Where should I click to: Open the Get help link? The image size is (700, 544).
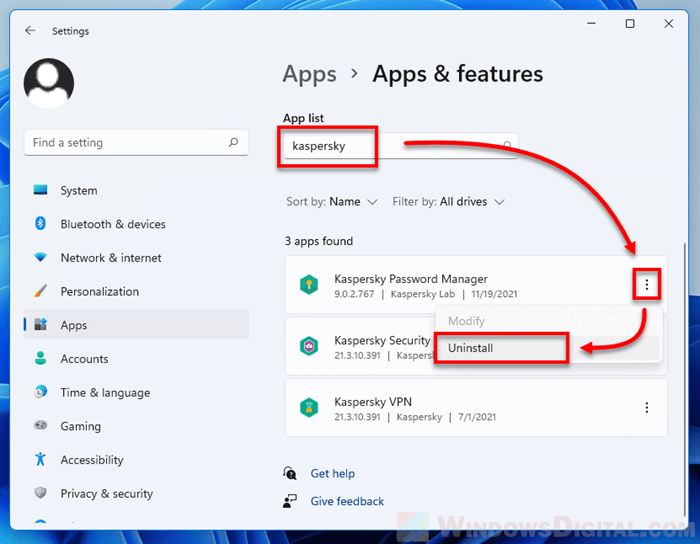[333, 473]
